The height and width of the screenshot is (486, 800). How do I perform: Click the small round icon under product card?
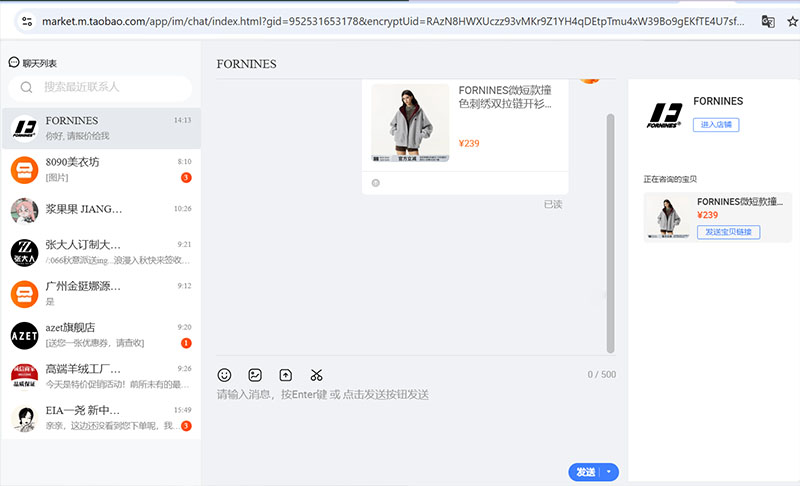376,183
